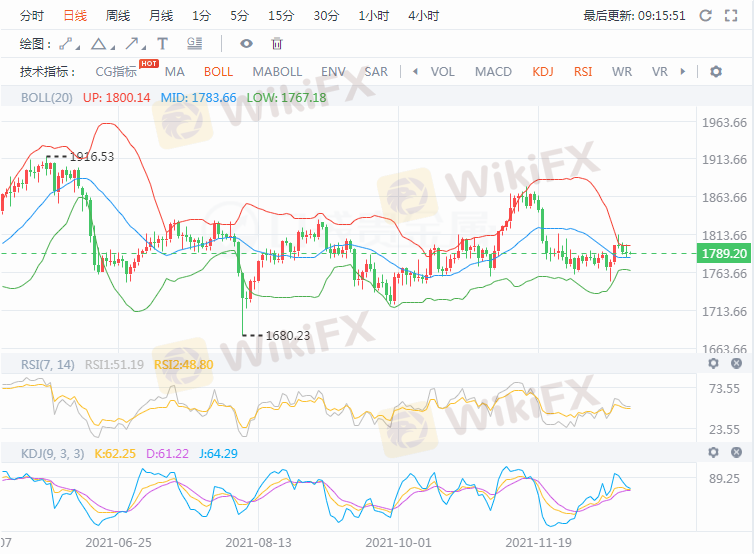754x554 pixels.
Task: Close the RSI indicator panel
Action: pos(738,363)
